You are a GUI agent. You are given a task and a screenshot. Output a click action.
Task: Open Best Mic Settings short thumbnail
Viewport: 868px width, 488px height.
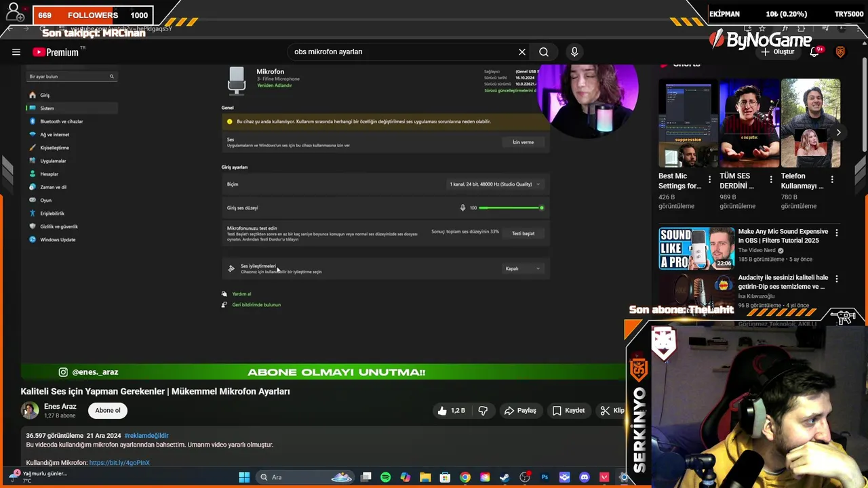click(x=688, y=123)
